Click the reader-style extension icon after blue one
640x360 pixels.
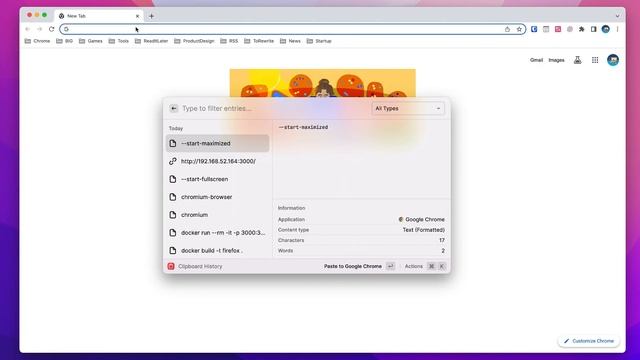[x=546, y=29]
